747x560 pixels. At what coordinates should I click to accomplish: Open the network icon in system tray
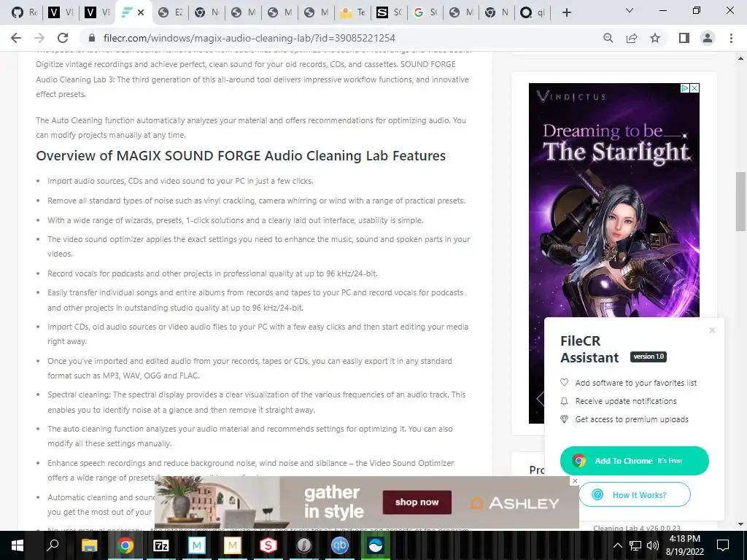pos(635,545)
